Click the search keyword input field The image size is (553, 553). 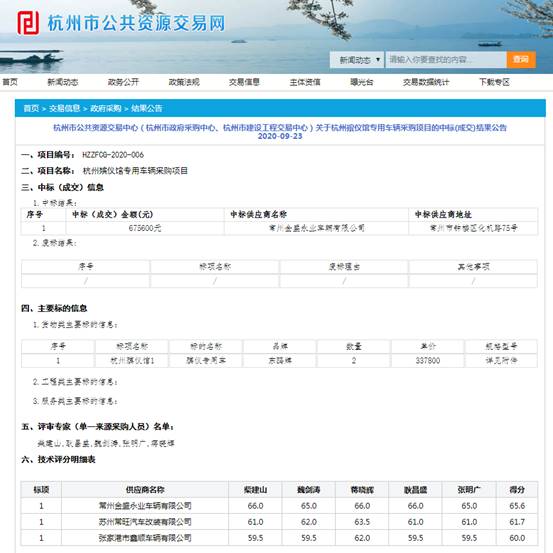coord(446,60)
